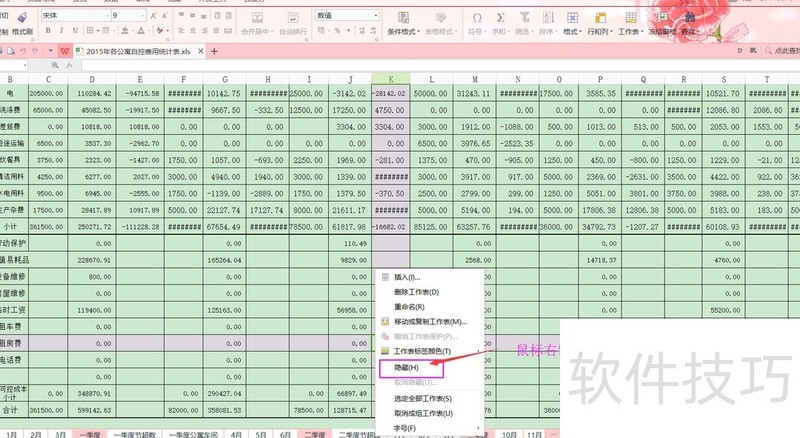Click the search commands box 点此查找
This screenshot has height=438, width=800.
click(x=782, y=51)
